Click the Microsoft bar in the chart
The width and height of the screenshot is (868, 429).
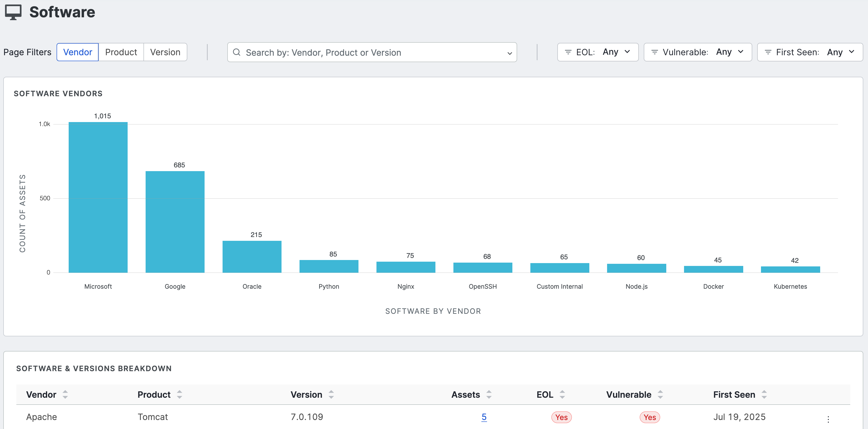click(98, 197)
